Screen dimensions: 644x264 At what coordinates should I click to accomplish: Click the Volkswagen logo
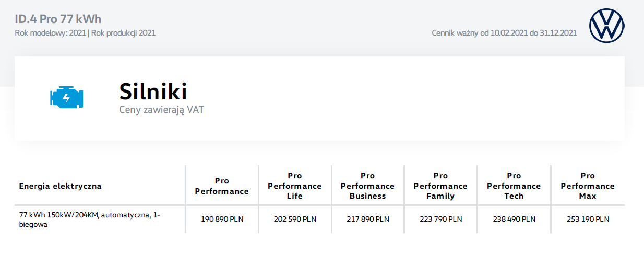606,26
